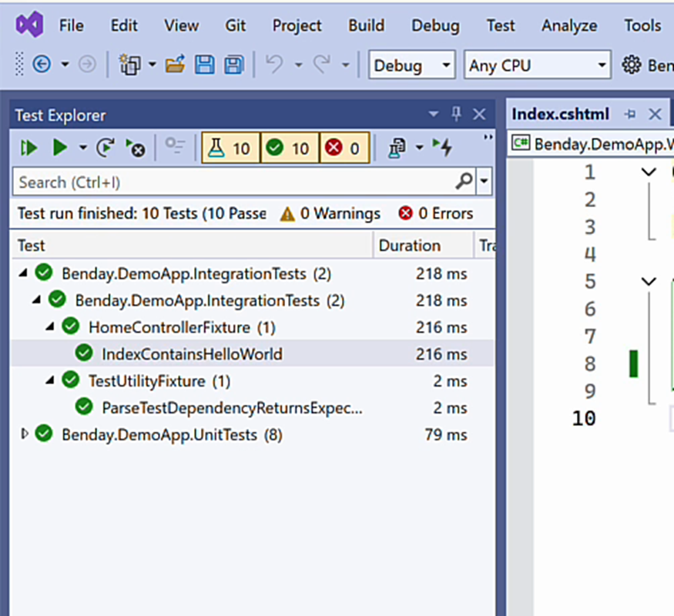This screenshot has height=616, width=674.
Task: Open the View menu
Action: tap(181, 25)
